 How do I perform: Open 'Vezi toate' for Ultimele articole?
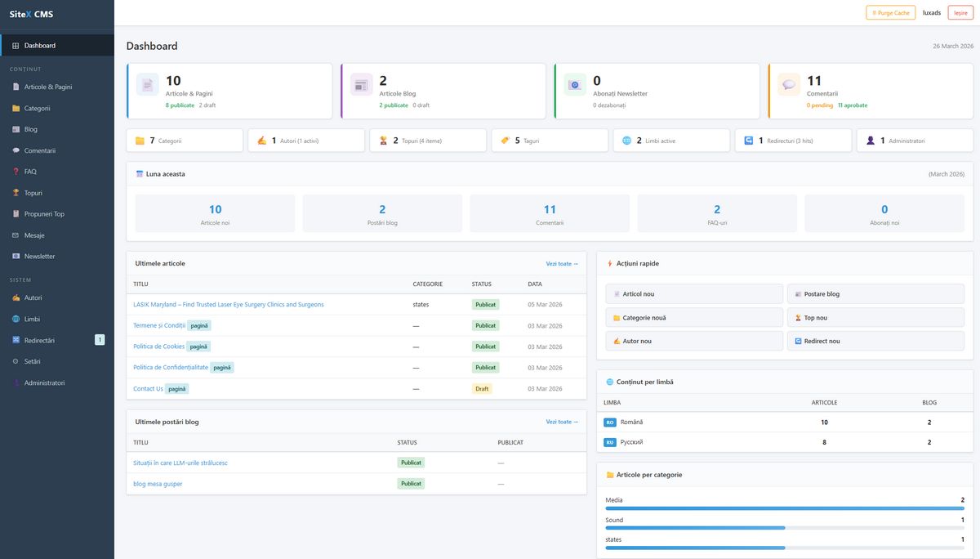tap(562, 263)
